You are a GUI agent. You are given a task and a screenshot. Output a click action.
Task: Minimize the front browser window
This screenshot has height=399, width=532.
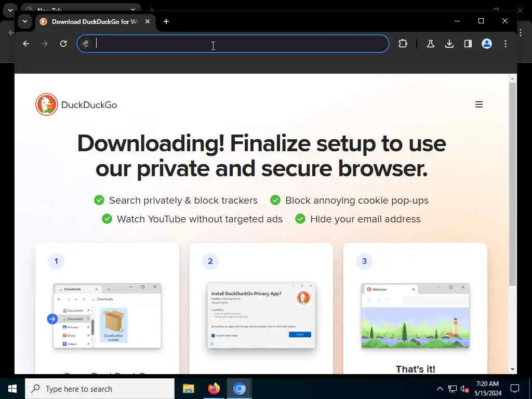pyautogui.click(x=457, y=21)
